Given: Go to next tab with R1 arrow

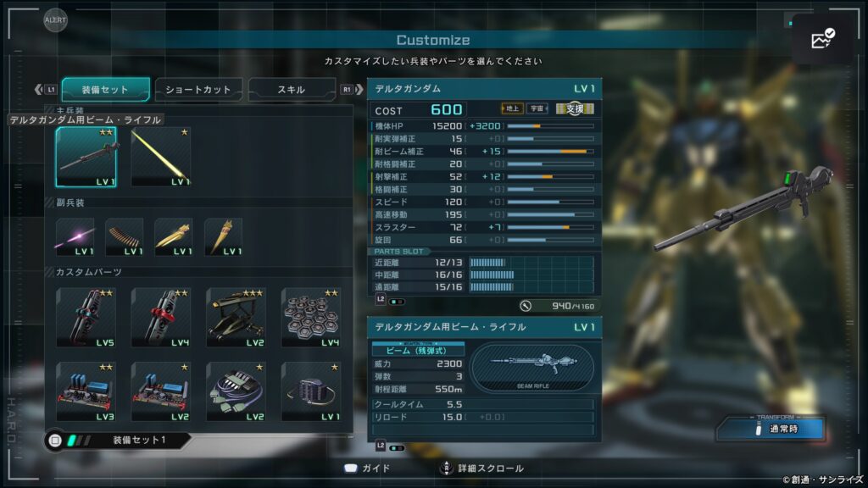Looking at the screenshot, I should tap(352, 89).
